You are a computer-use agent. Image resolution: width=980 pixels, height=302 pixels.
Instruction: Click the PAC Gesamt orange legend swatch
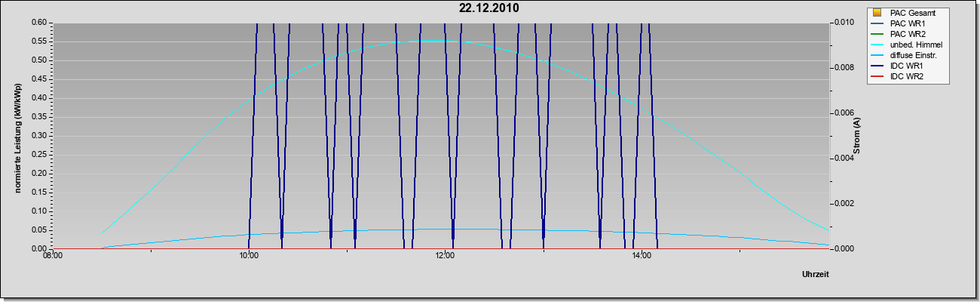877,13
